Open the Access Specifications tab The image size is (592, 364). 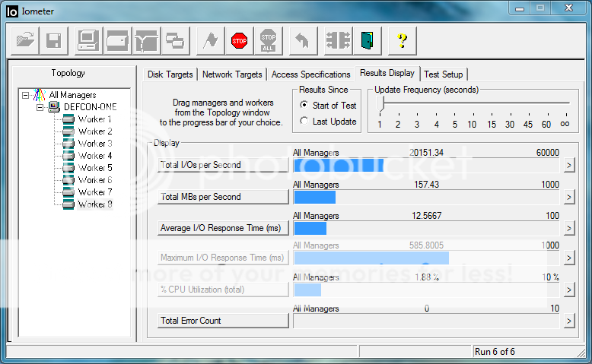pyautogui.click(x=310, y=74)
